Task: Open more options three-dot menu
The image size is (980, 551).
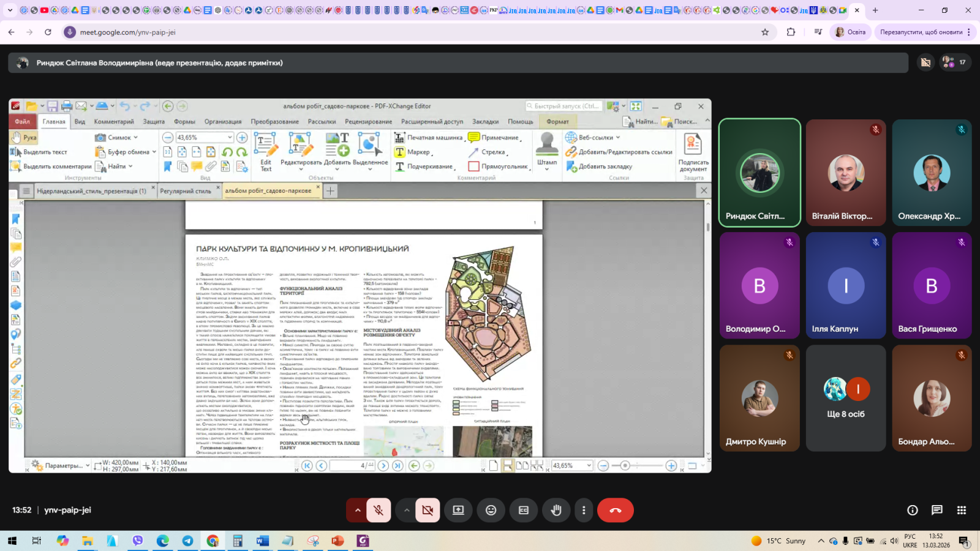Action: tap(583, 510)
